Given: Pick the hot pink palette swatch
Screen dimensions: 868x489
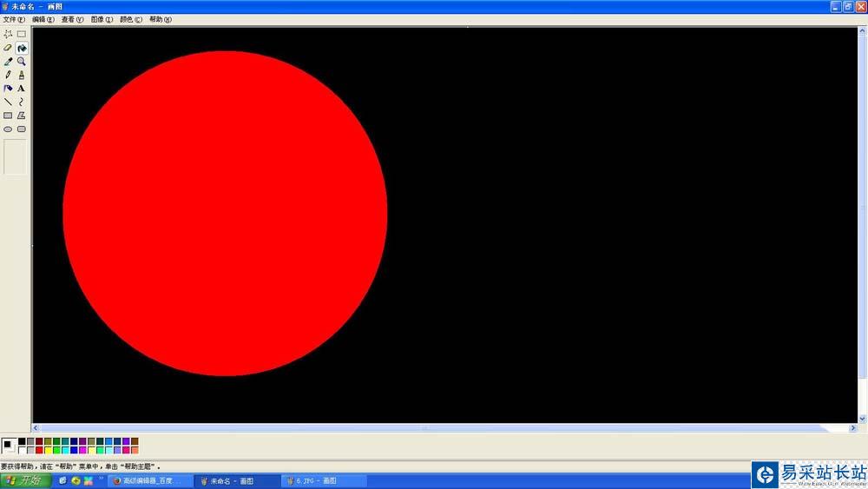Looking at the screenshot, I should click(126, 450).
